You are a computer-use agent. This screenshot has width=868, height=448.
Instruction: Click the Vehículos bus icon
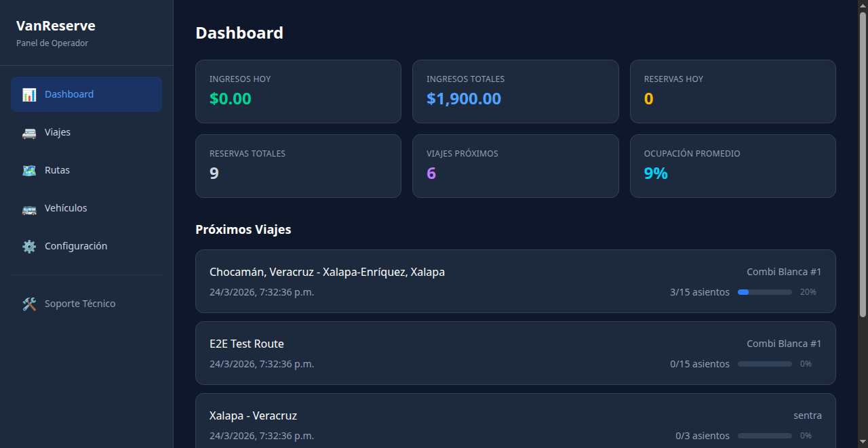coord(29,209)
